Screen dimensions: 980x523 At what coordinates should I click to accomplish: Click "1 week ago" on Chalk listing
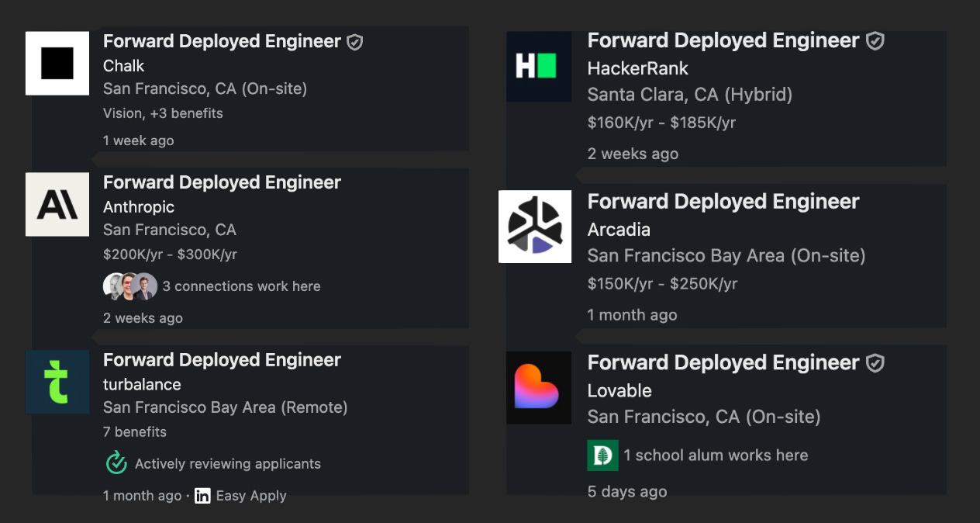[x=139, y=140]
